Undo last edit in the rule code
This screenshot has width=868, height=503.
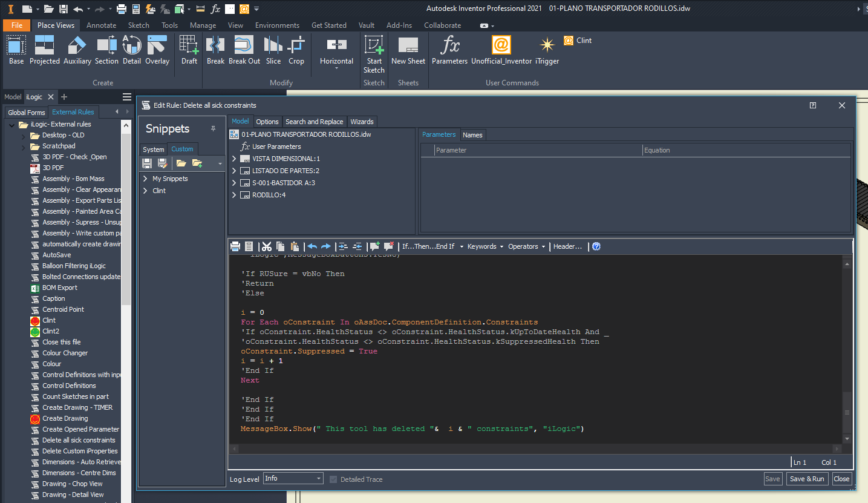(312, 246)
